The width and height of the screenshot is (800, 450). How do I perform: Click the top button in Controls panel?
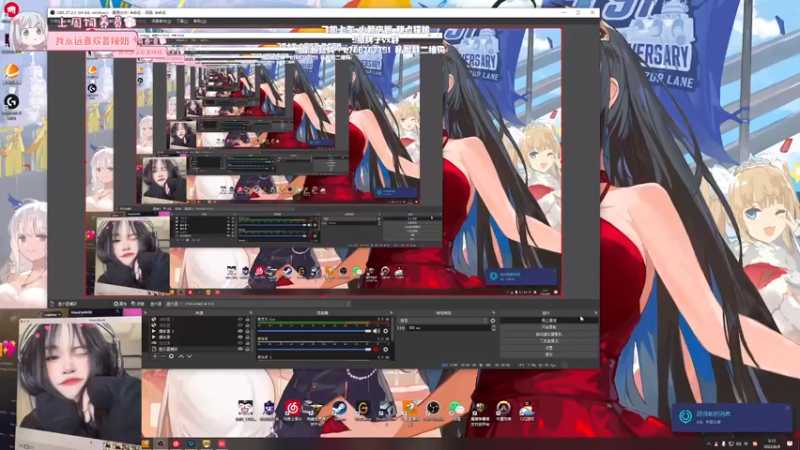(x=548, y=320)
